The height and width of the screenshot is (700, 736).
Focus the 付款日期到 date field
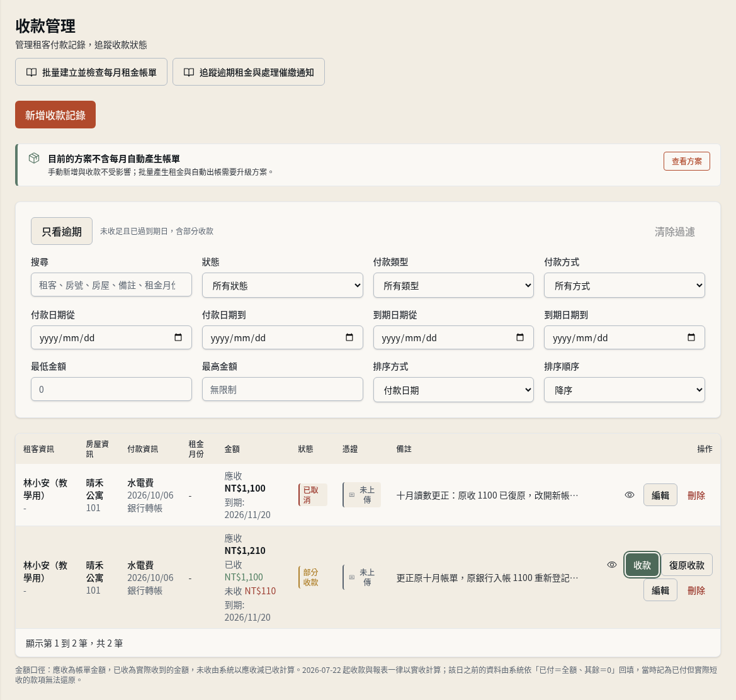[x=283, y=337]
